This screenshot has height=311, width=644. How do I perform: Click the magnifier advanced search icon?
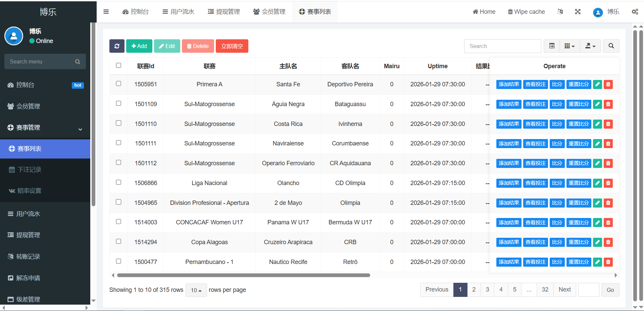tap(611, 46)
